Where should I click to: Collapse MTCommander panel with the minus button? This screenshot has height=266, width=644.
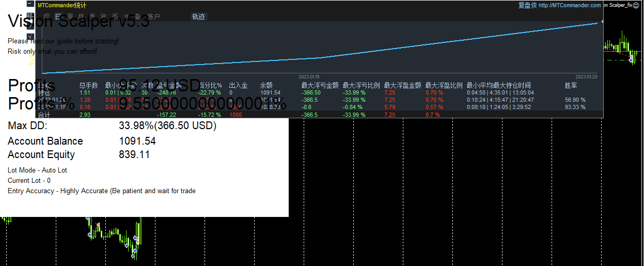(30, 4)
